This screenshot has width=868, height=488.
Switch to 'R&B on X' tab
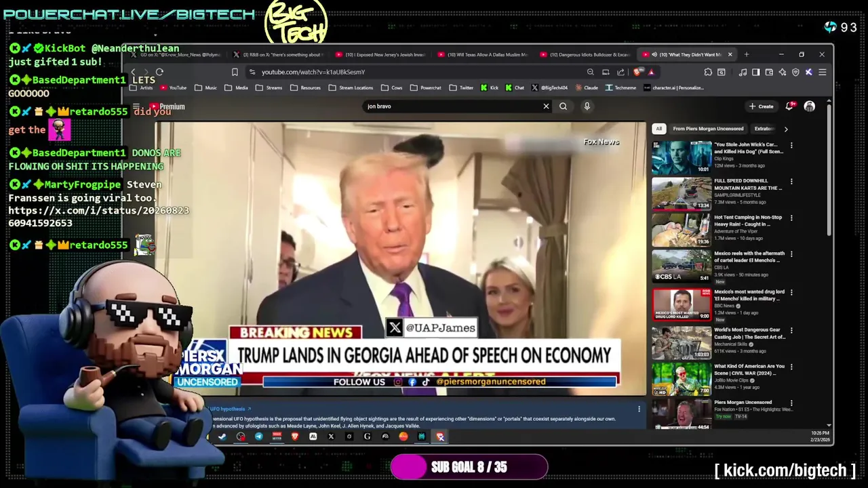278,54
